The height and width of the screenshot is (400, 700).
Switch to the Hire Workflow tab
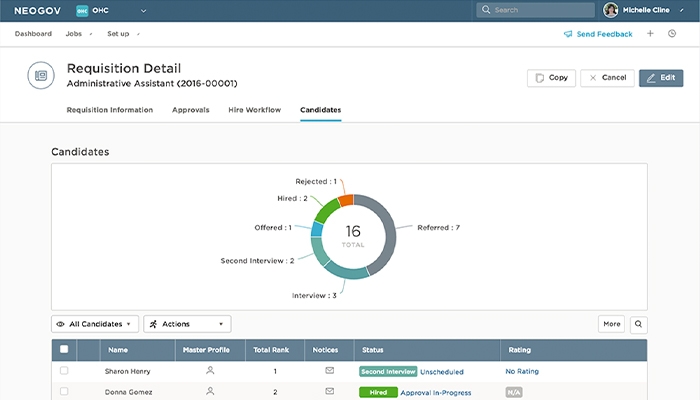pyautogui.click(x=254, y=110)
